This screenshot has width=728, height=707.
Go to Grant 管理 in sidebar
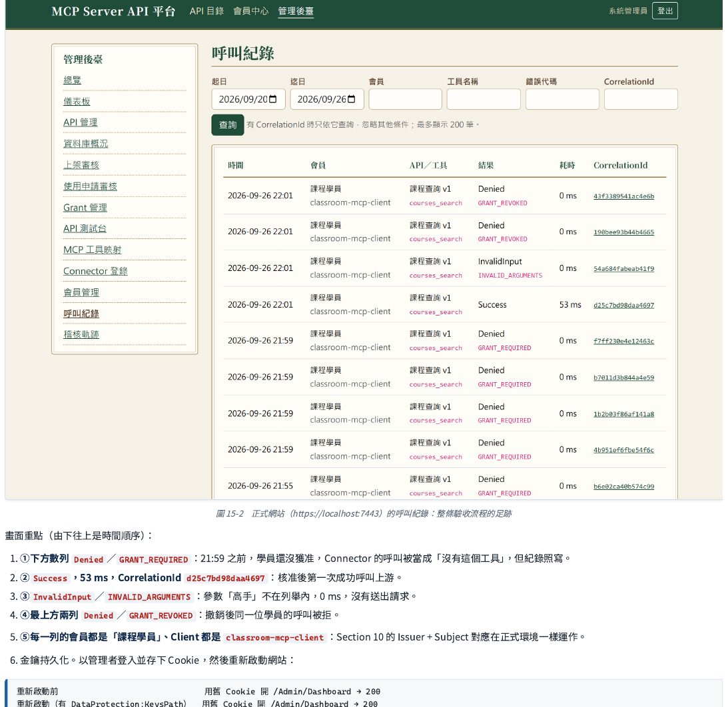[x=85, y=208]
